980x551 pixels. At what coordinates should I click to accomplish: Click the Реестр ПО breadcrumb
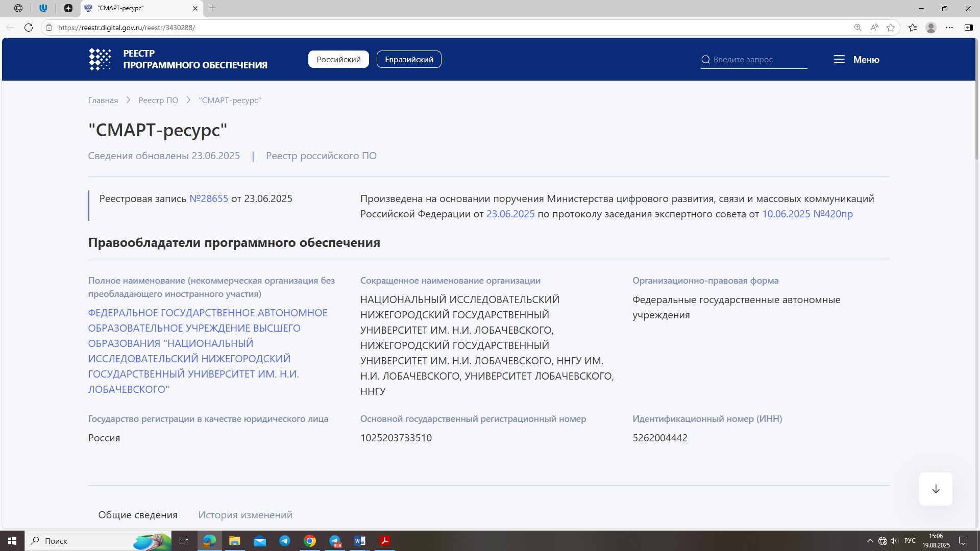158,101
